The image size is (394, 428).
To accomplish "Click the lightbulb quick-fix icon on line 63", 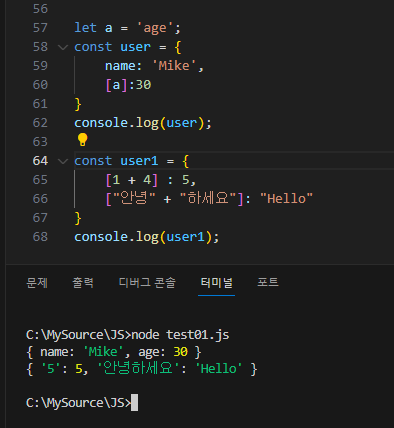I will coord(82,140).
